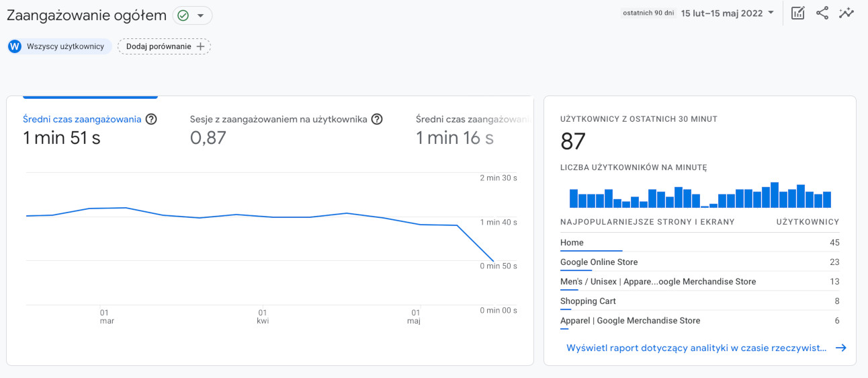
Task: Click the 0,87 metric value
Action: pyautogui.click(x=208, y=138)
